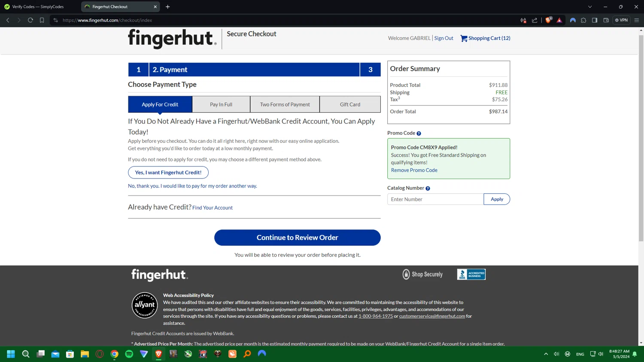Click the Promo Code help question icon
644x362 pixels.
(419, 133)
